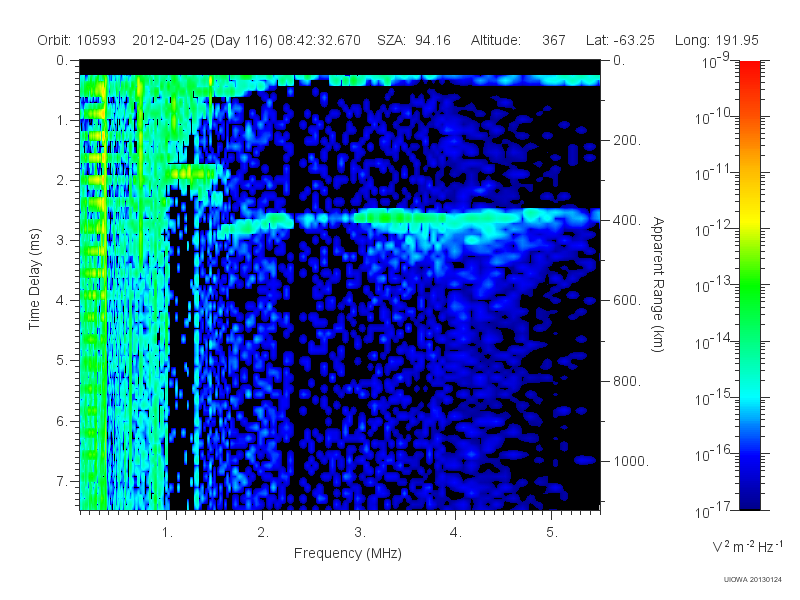Click the Lat: -63.25 value
The height and width of the screenshot is (600, 800).
click(620, 40)
